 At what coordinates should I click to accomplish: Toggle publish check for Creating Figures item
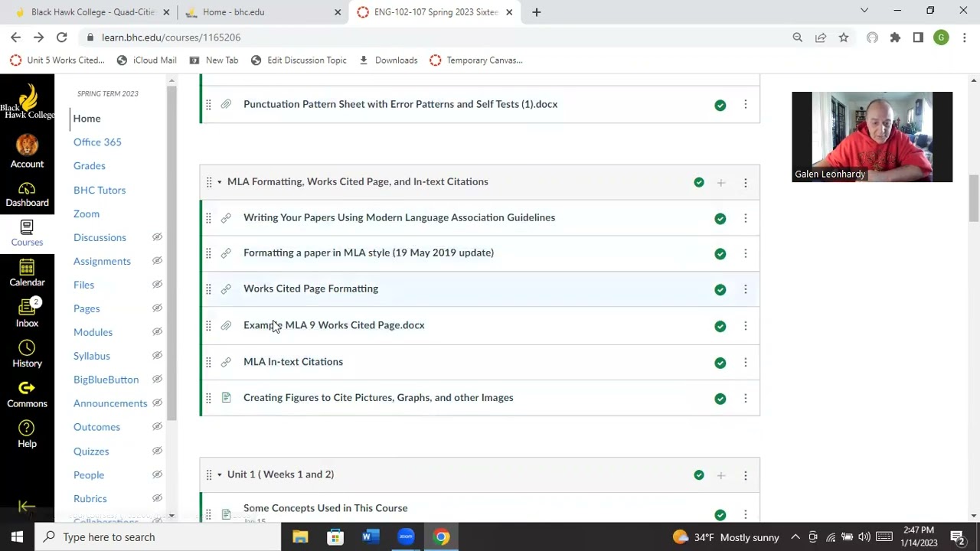pos(720,399)
